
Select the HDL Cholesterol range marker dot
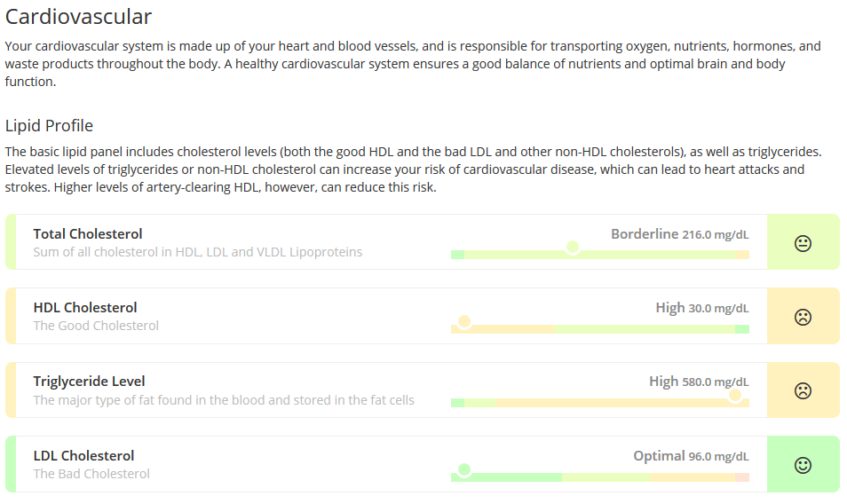464,322
